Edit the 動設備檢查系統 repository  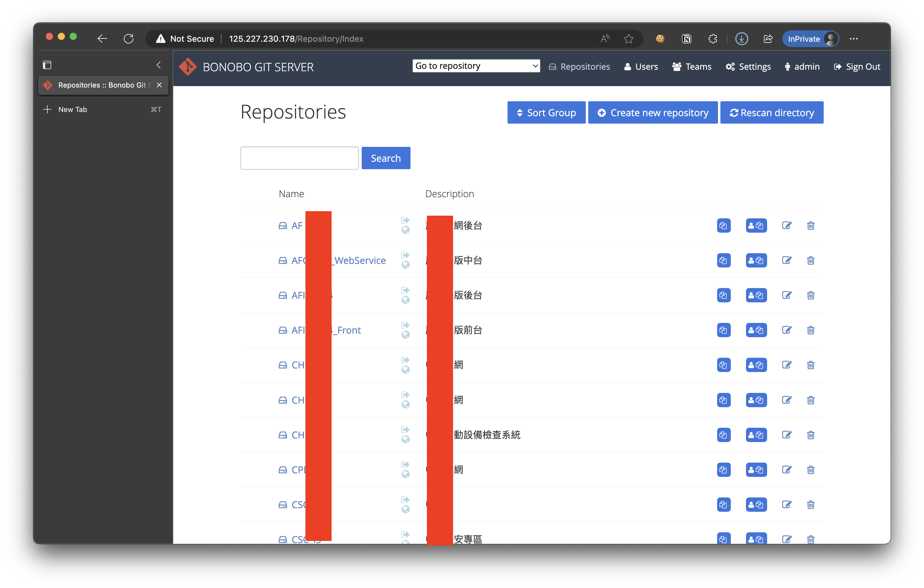point(787,435)
